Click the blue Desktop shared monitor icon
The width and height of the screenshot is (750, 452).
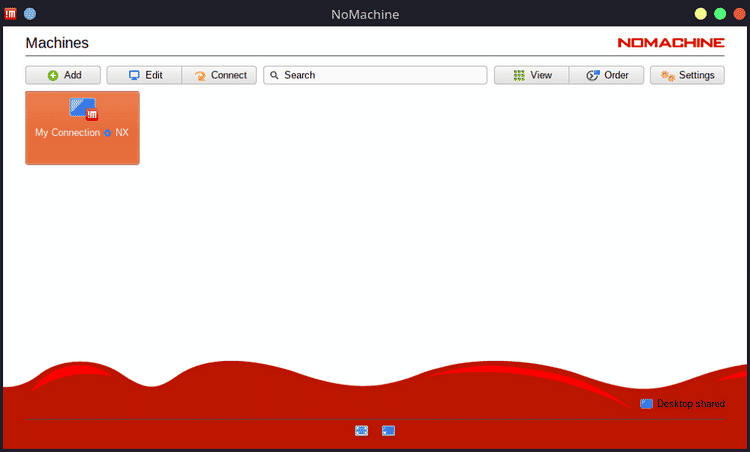pos(646,404)
